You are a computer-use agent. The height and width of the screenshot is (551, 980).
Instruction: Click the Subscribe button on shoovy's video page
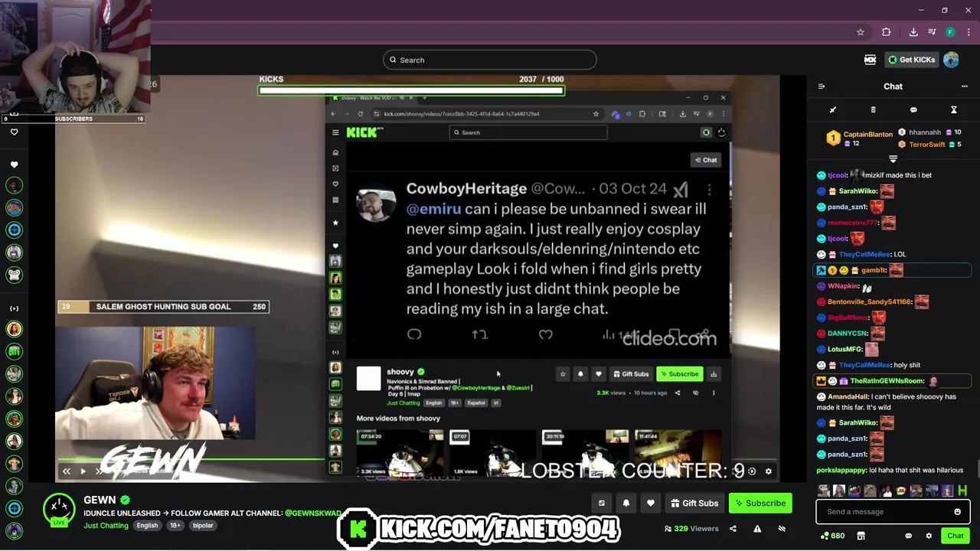coord(679,374)
